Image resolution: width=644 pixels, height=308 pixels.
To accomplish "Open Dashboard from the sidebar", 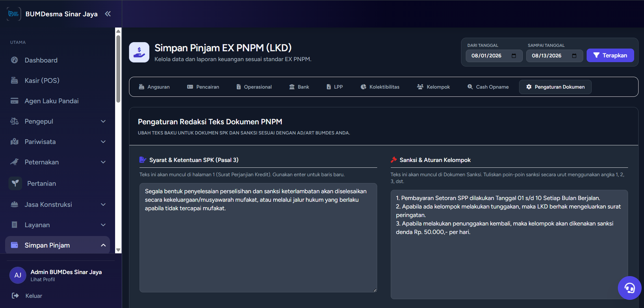I will click(58, 60).
